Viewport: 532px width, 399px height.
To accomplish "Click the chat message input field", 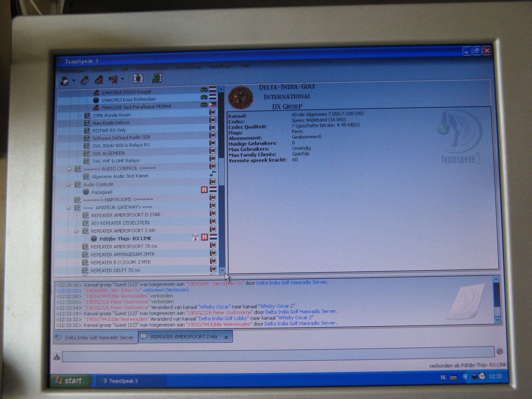I will [278, 354].
